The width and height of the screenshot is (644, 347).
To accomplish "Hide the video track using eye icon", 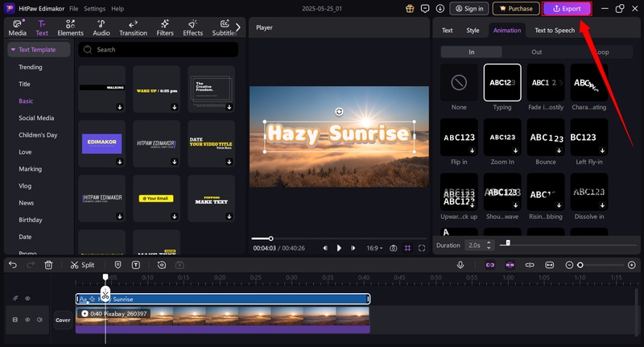I will 27,320.
